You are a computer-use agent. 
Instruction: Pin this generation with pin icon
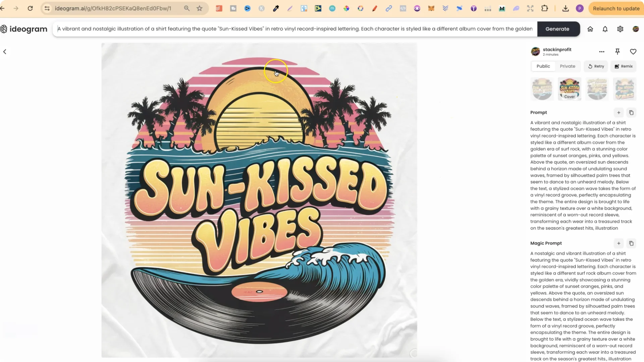[x=618, y=52]
